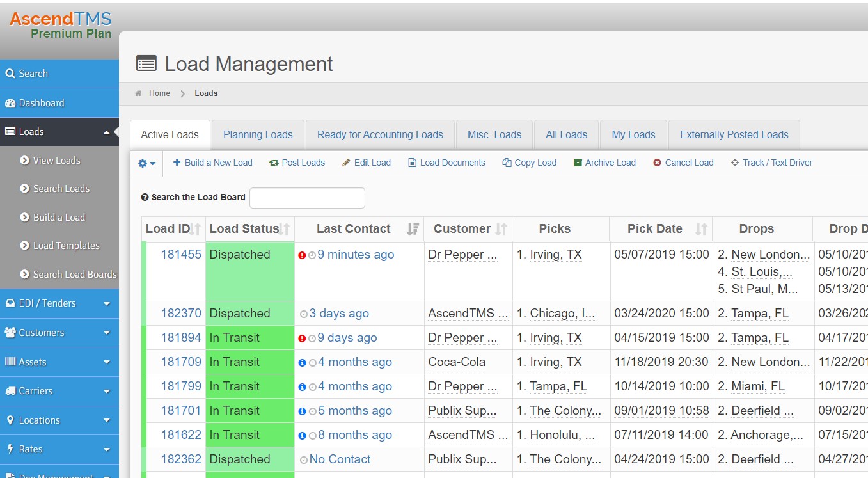
Task: Switch to Ready for Accounting Loads tab
Action: point(380,134)
